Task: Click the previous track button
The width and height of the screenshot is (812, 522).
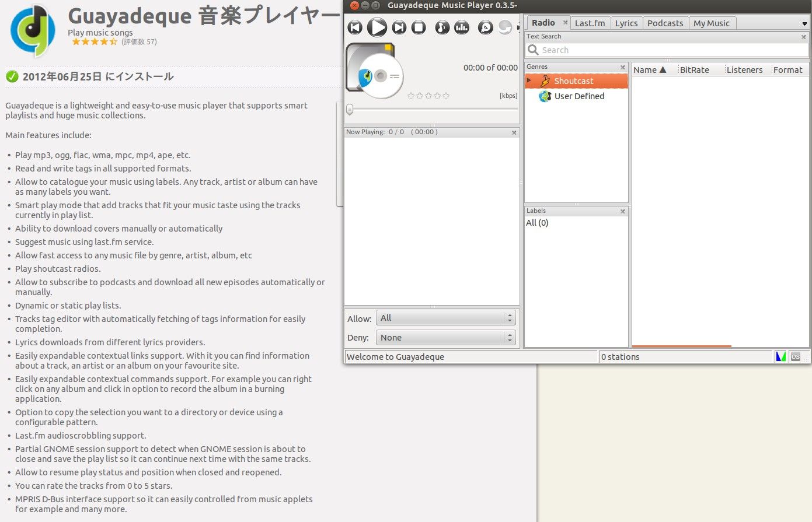Action: (355, 27)
